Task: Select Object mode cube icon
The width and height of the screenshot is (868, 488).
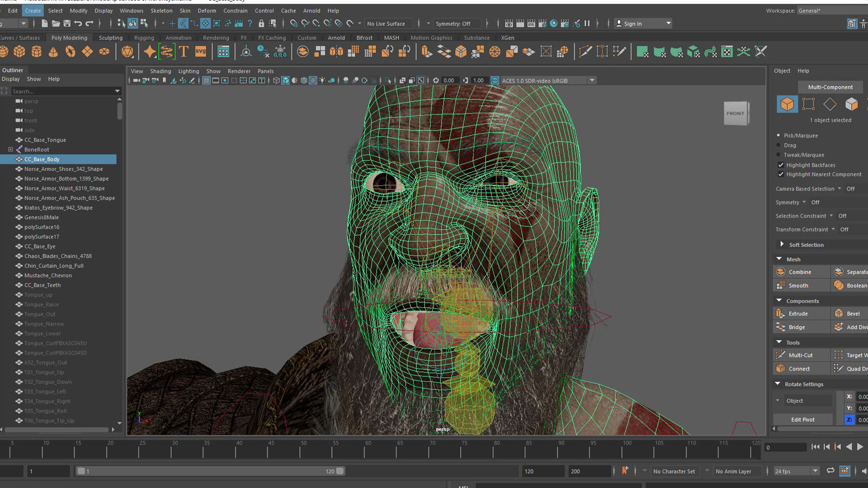Action: [787, 104]
